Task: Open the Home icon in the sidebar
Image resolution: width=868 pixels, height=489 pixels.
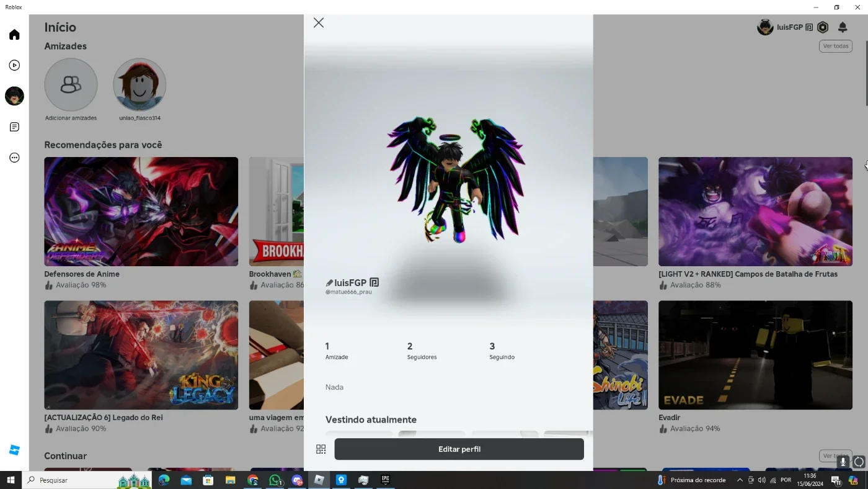Action: [x=14, y=35]
